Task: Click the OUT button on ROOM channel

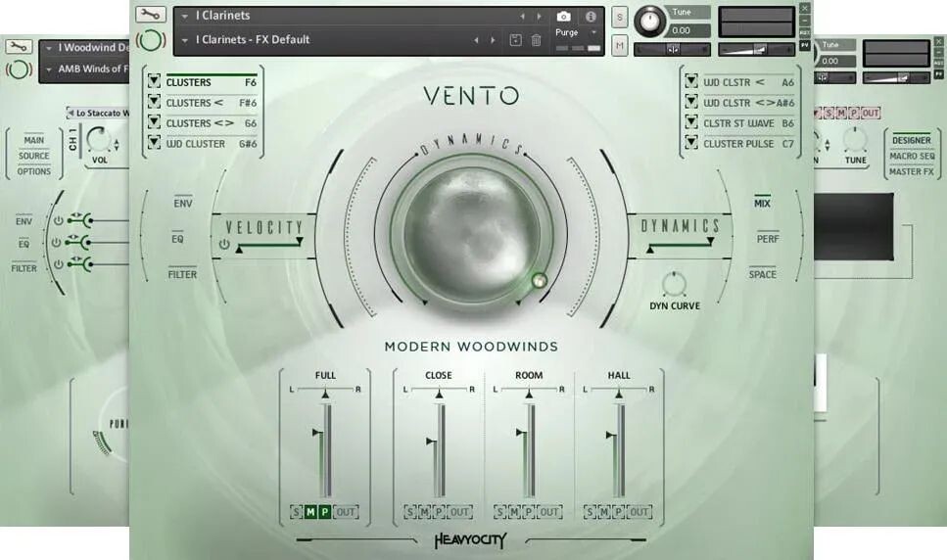Action: [x=549, y=512]
